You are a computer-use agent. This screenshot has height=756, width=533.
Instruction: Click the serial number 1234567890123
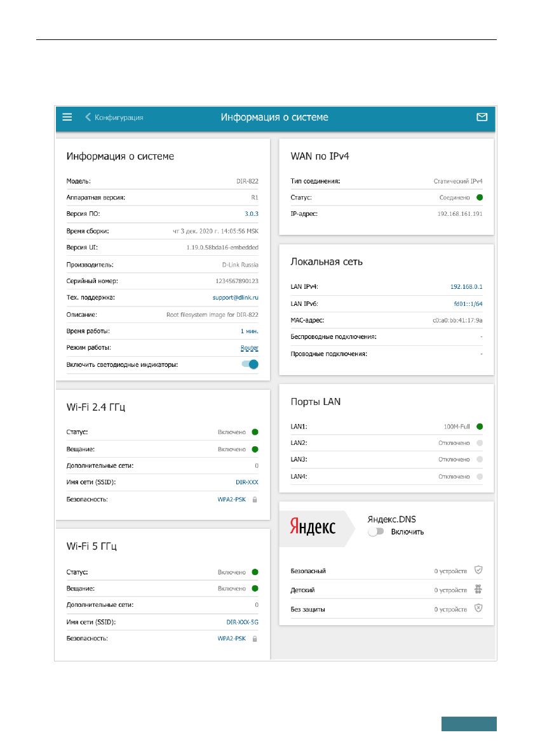point(237,281)
